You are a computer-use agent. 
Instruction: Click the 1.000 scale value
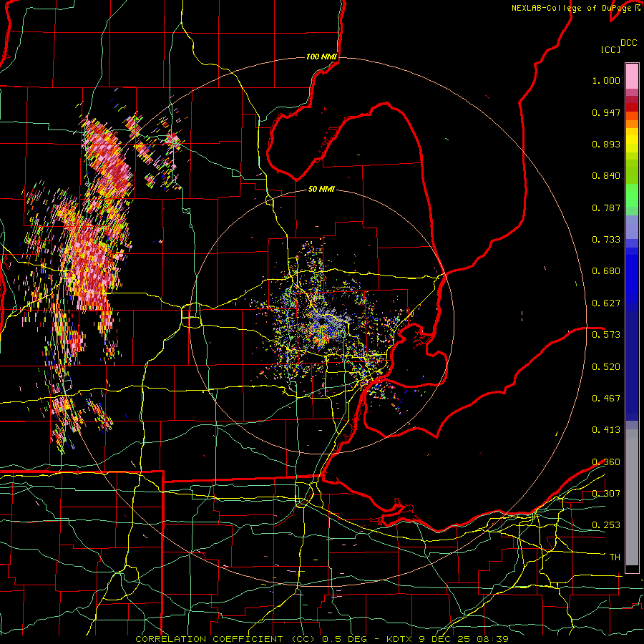[x=606, y=80]
